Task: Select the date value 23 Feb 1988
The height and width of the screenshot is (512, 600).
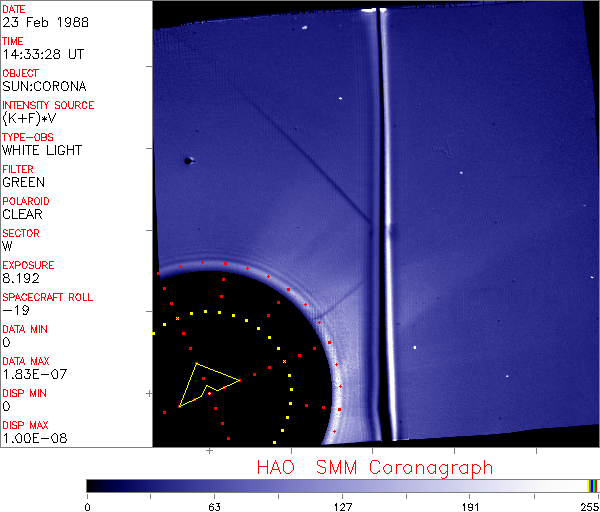Action: tap(46, 22)
